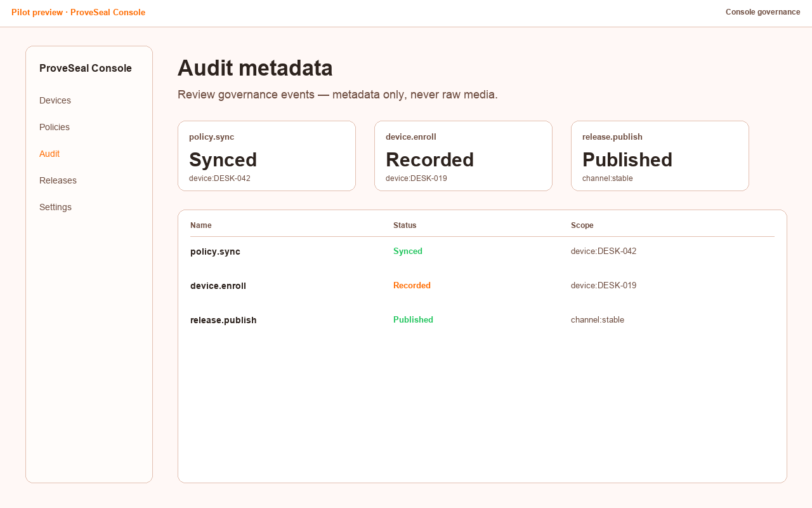This screenshot has width=812, height=508.
Task: Open the Releases section
Action: click(58, 180)
